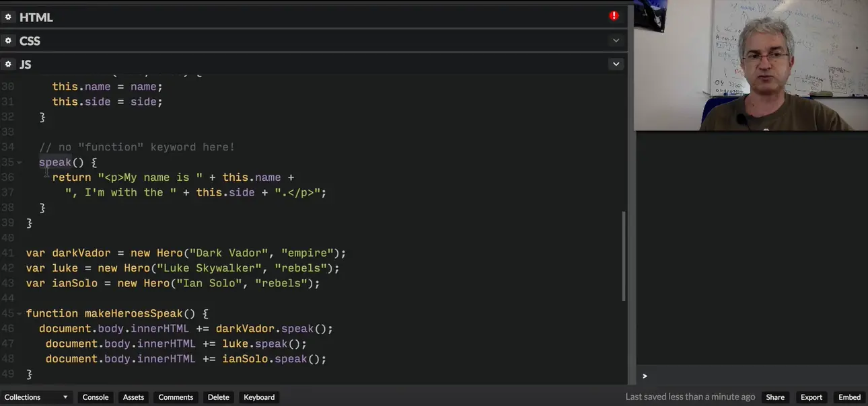Image resolution: width=868 pixels, height=406 pixels.
Task: Select the HTML editor header tab
Action: click(36, 17)
